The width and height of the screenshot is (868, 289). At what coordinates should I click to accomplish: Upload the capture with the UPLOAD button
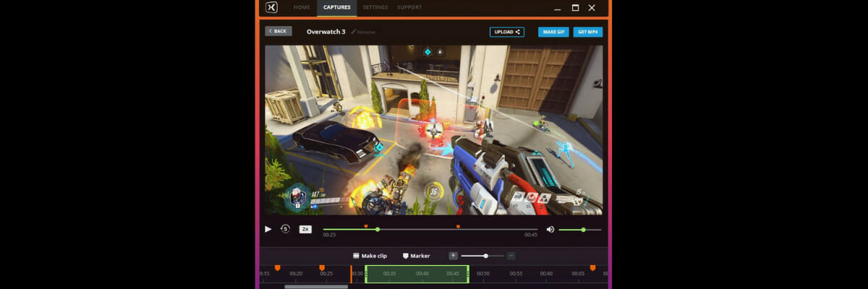(507, 32)
